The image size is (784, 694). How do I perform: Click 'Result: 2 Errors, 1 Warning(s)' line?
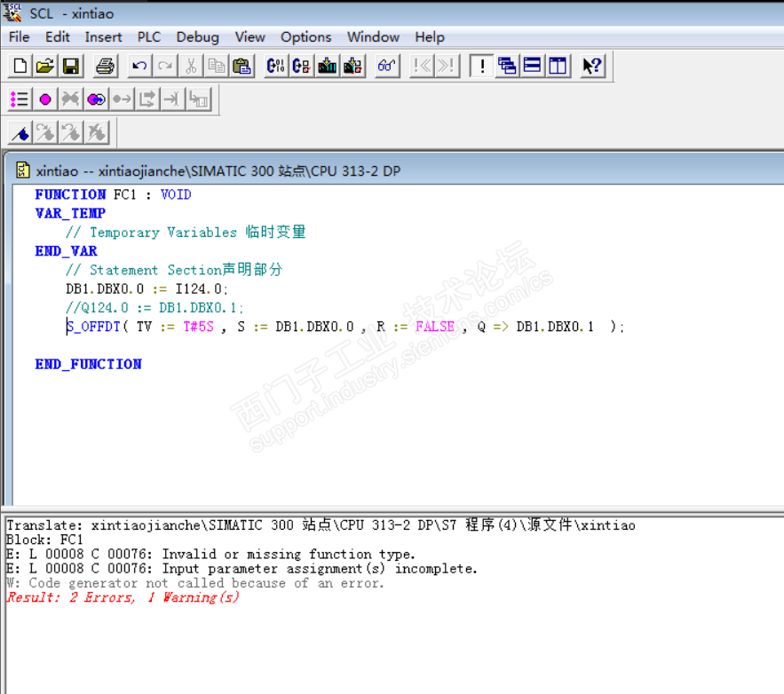coord(123,597)
